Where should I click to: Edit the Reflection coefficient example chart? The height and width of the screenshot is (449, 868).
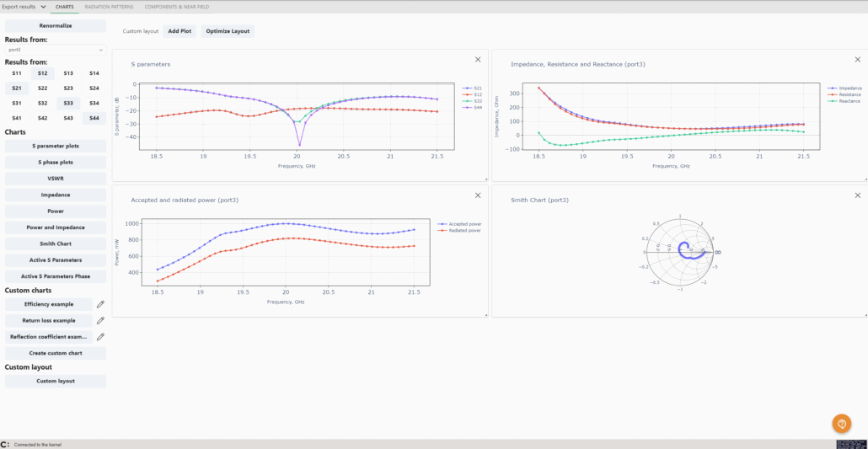tap(100, 337)
